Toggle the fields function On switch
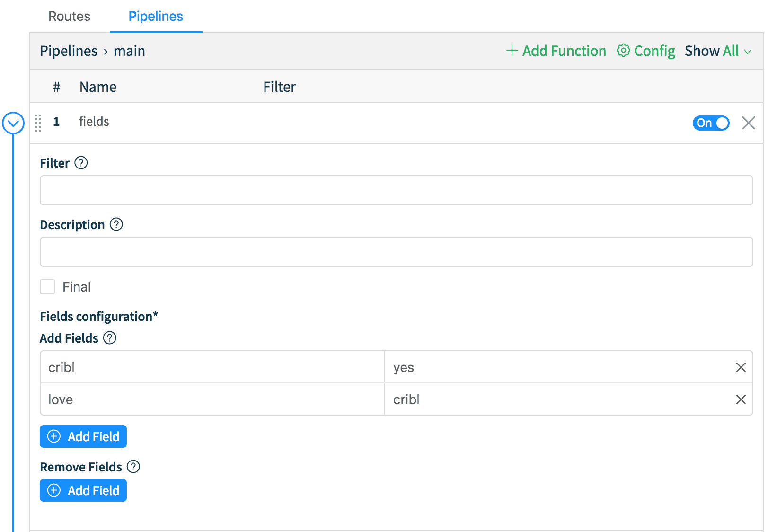Image resolution: width=777 pixels, height=532 pixels. [711, 123]
